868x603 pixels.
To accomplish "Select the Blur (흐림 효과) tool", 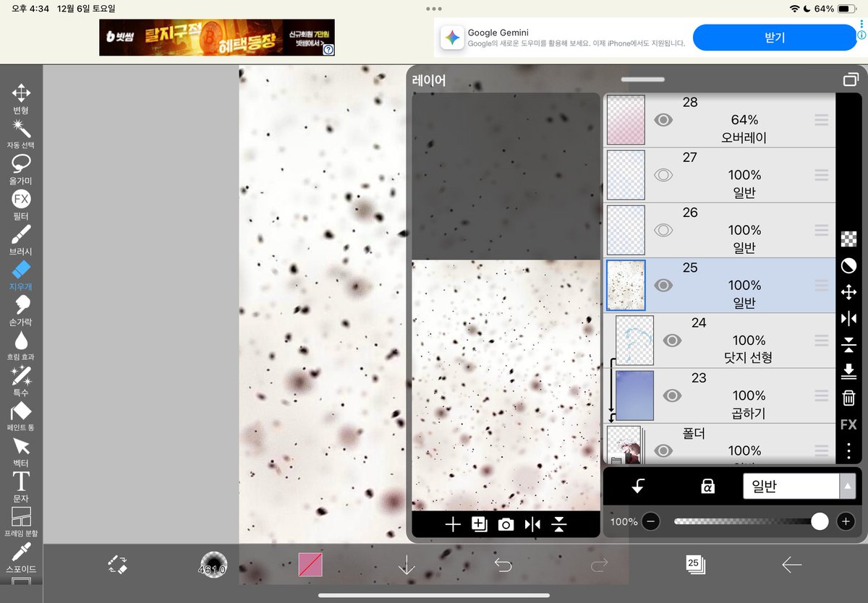I will pyautogui.click(x=21, y=346).
